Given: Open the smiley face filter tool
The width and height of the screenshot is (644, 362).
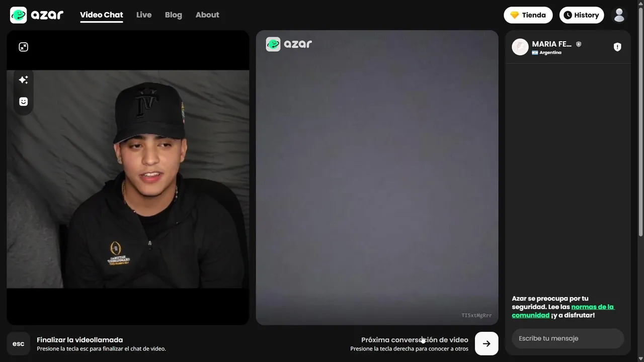Looking at the screenshot, I should pyautogui.click(x=23, y=102).
